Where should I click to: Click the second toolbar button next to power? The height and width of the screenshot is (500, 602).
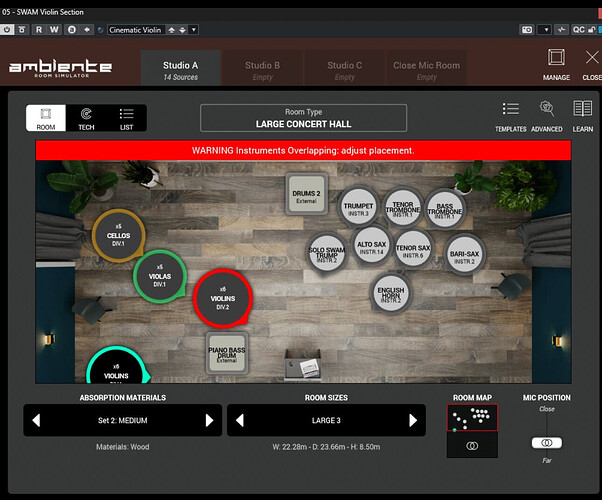(22, 30)
